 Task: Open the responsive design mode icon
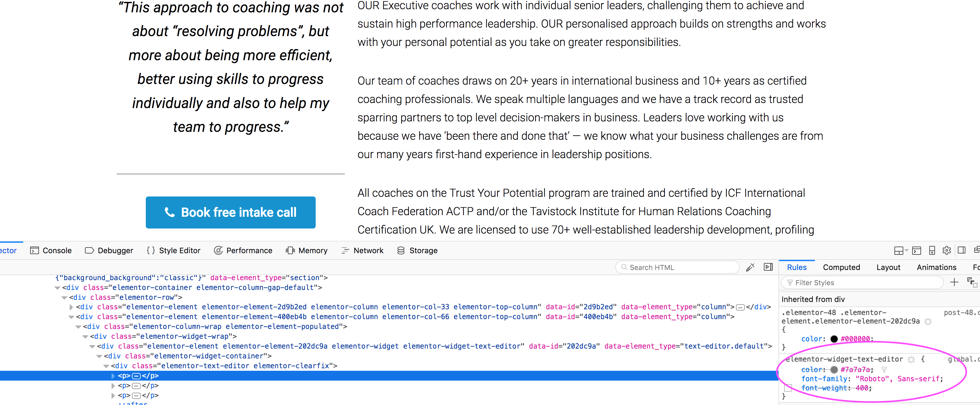(932, 251)
